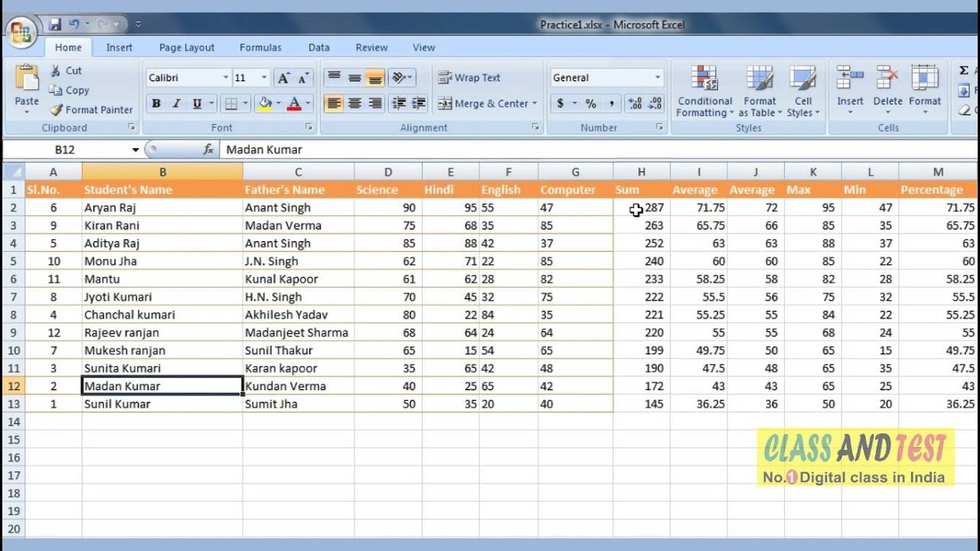Cut the selected cell
The image size is (980, 551).
66,70
